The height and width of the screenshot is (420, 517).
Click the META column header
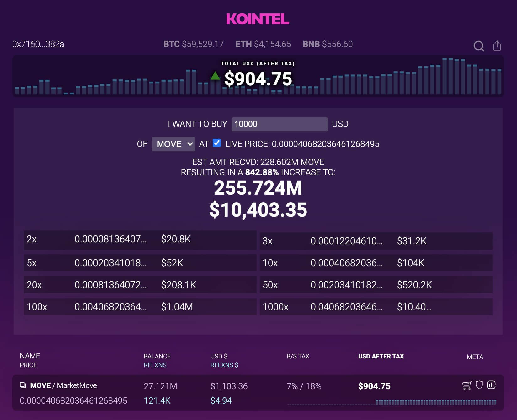click(475, 357)
